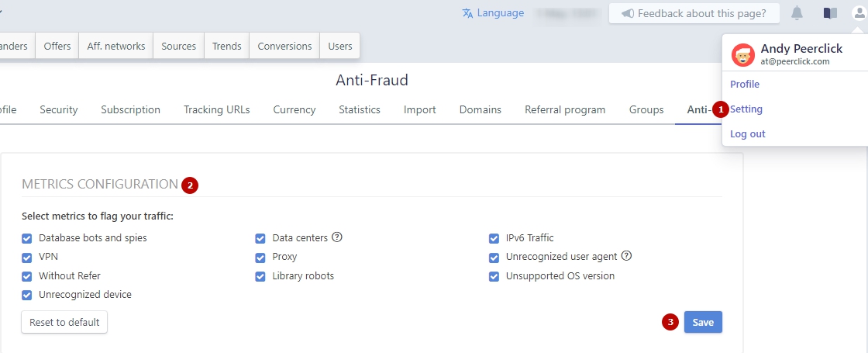Click the Language link text
This screenshot has height=353, width=868.
[x=501, y=12]
